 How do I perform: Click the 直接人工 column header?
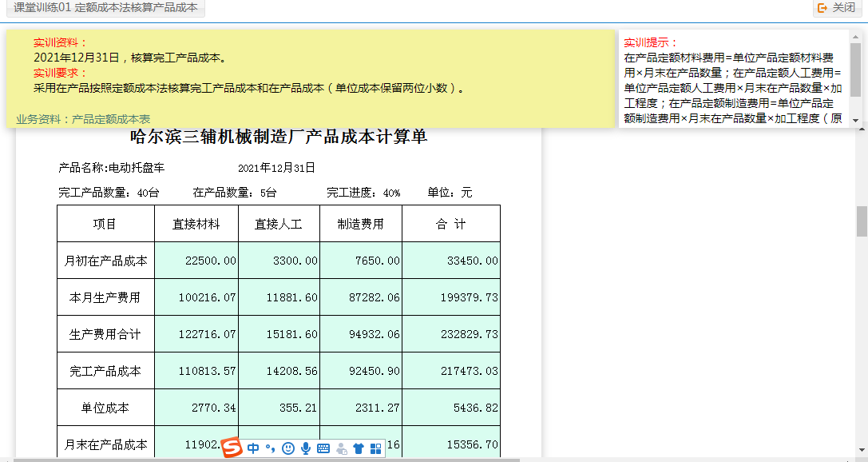coord(279,224)
